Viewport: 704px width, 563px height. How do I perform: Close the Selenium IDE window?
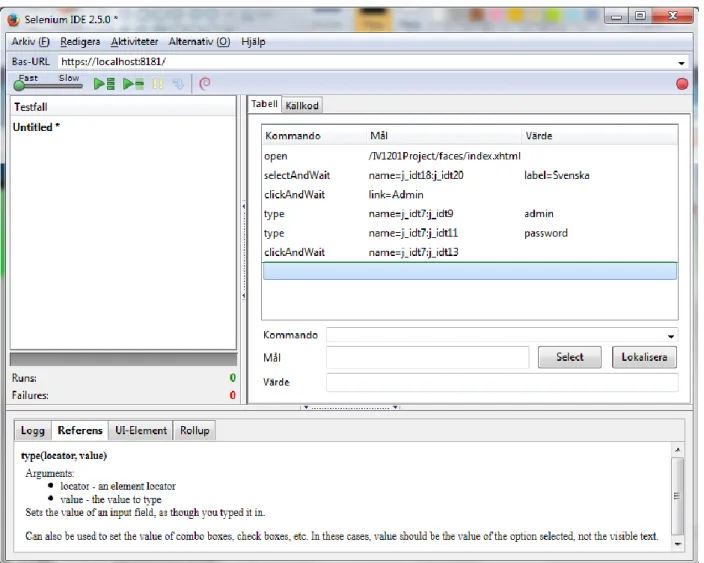pos(673,17)
